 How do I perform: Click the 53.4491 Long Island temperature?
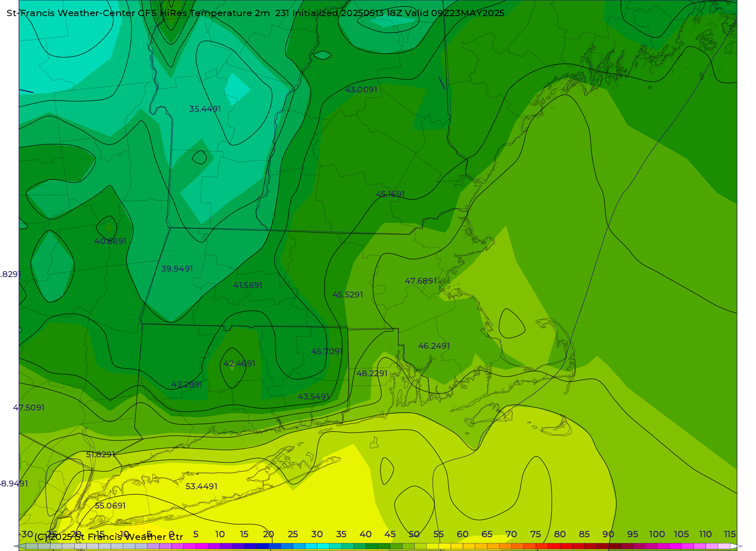(x=202, y=486)
